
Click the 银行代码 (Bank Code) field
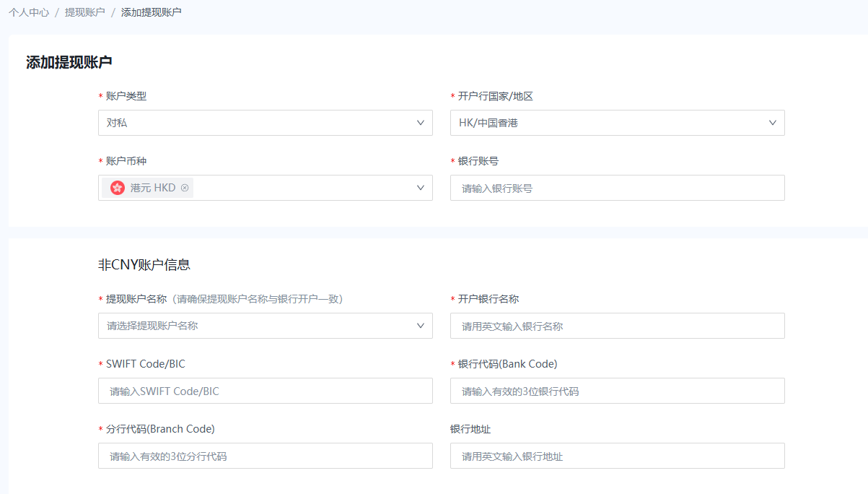617,391
